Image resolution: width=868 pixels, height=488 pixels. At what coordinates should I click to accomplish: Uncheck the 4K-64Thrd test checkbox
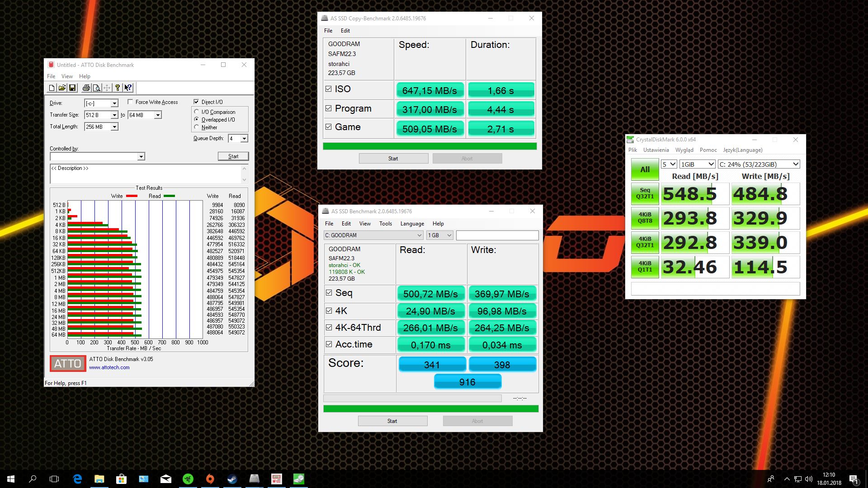329,328
